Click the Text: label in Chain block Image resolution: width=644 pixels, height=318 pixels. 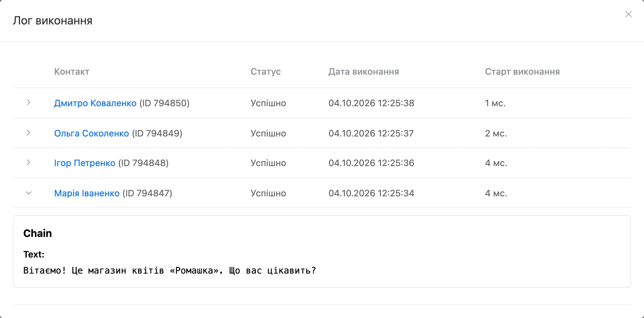point(34,255)
